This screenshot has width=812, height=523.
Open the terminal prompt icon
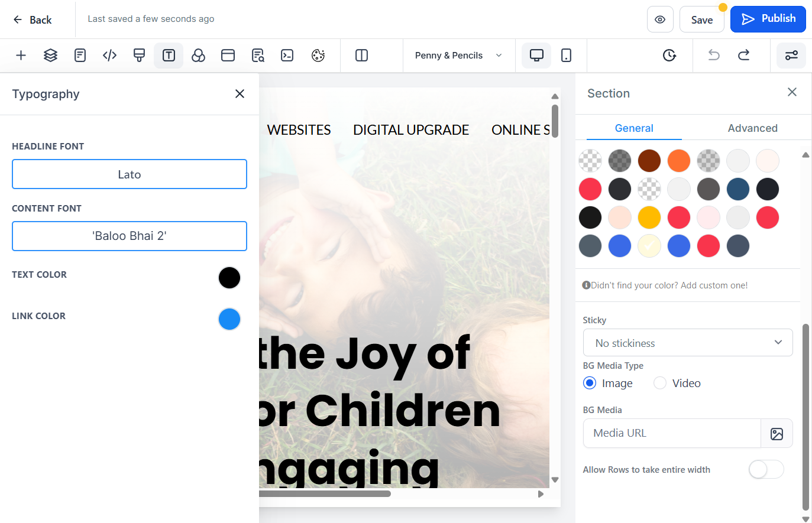(x=287, y=56)
